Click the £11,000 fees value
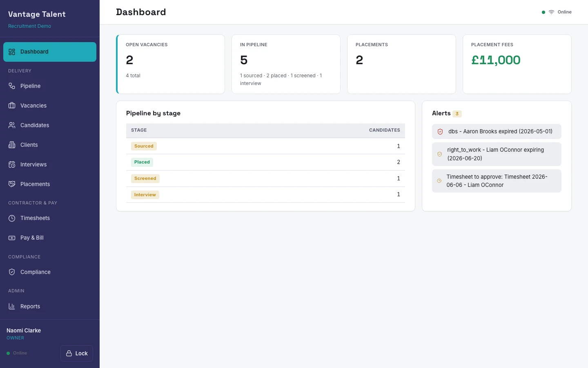Screen dimensions: 588x368 (496, 60)
